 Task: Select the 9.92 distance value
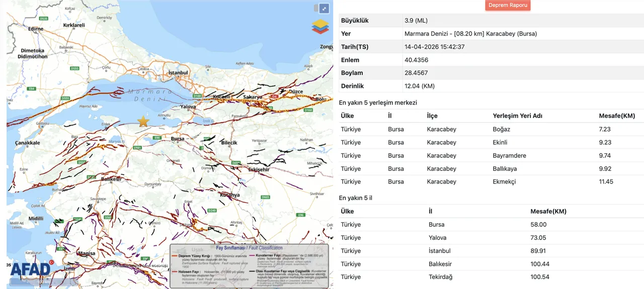point(605,168)
